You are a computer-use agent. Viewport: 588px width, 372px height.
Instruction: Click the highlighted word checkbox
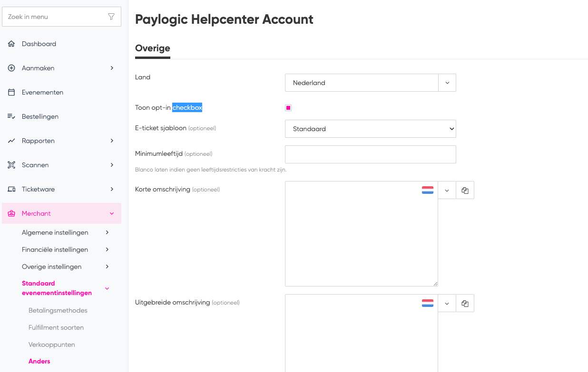[x=187, y=108]
